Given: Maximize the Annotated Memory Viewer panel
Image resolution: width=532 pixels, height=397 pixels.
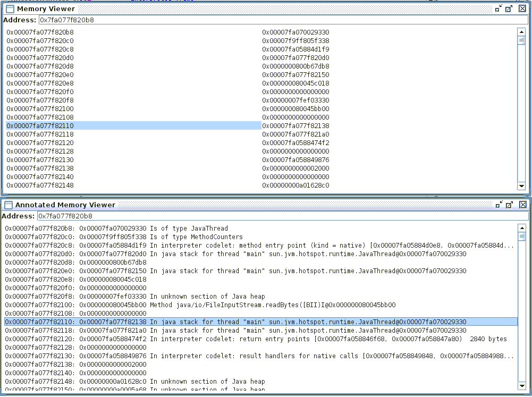Looking at the screenshot, I should 509,205.
